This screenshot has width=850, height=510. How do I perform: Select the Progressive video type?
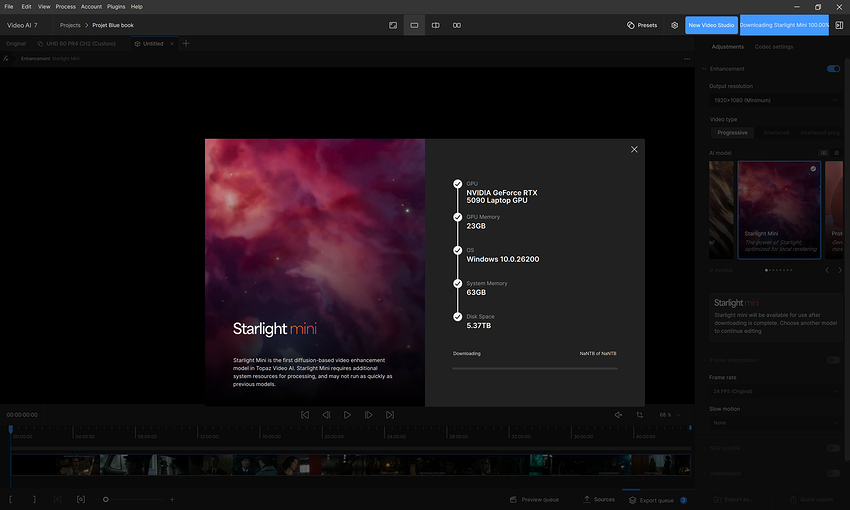(732, 132)
